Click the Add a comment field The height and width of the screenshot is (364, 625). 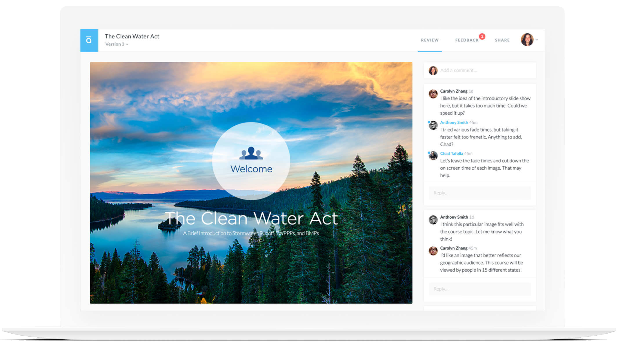point(479,70)
